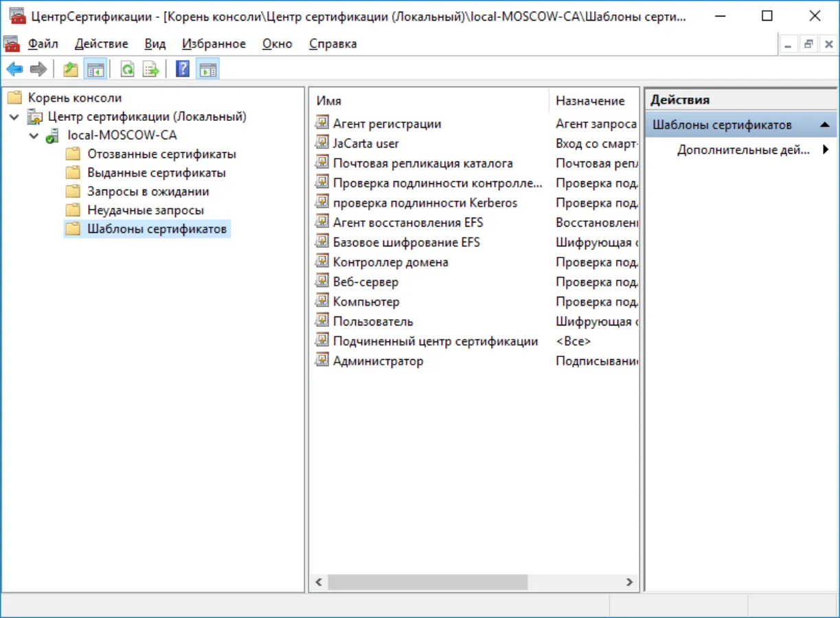The image size is (840, 618).
Task: Open the Вид menu
Action: pyautogui.click(x=155, y=44)
